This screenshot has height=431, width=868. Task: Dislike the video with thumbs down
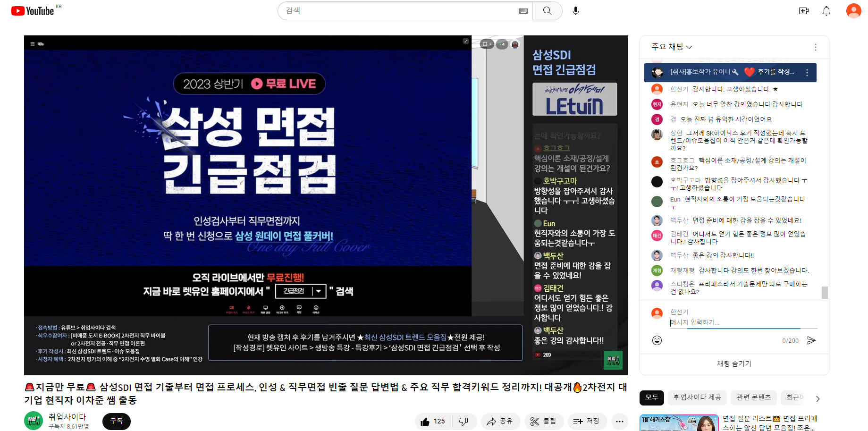464,422
